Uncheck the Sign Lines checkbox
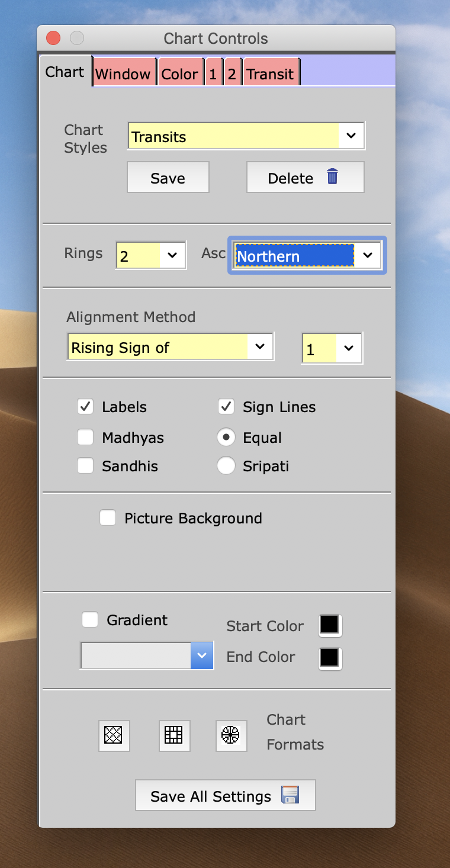Viewport: 450px width, 868px height. click(x=226, y=407)
